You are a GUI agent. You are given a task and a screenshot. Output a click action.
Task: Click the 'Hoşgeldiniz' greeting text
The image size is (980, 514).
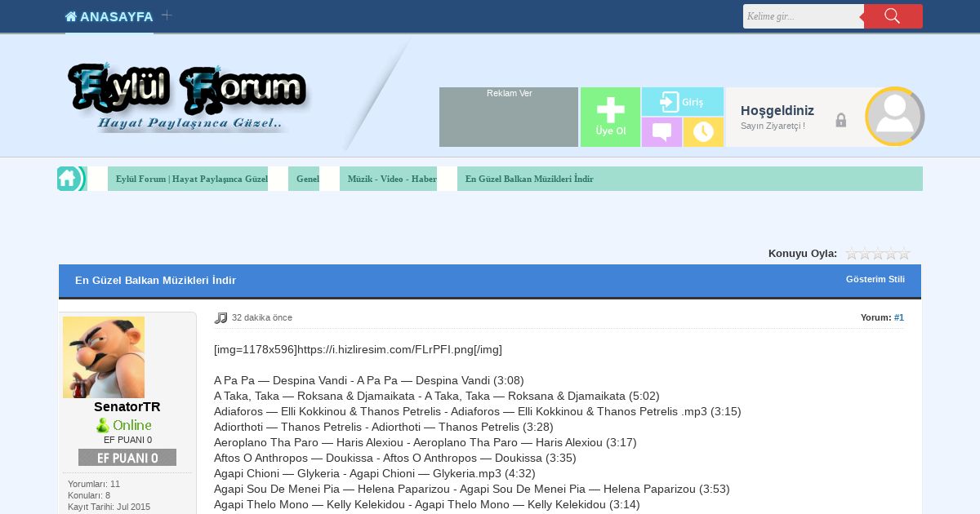point(777,110)
